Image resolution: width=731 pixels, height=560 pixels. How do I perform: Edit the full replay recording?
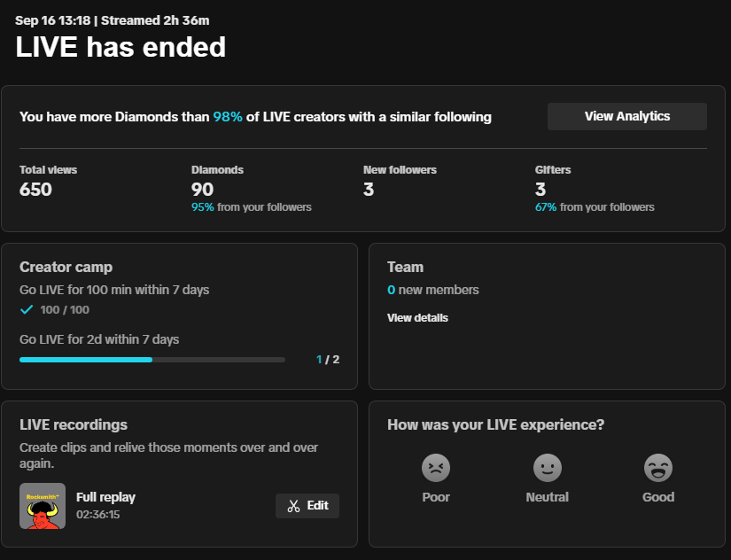pyautogui.click(x=307, y=505)
